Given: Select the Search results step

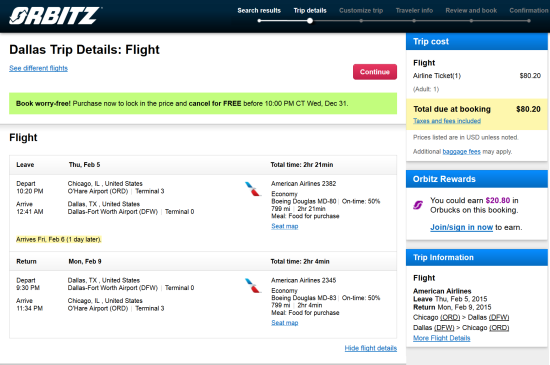Looking at the screenshot, I should tap(259, 11).
